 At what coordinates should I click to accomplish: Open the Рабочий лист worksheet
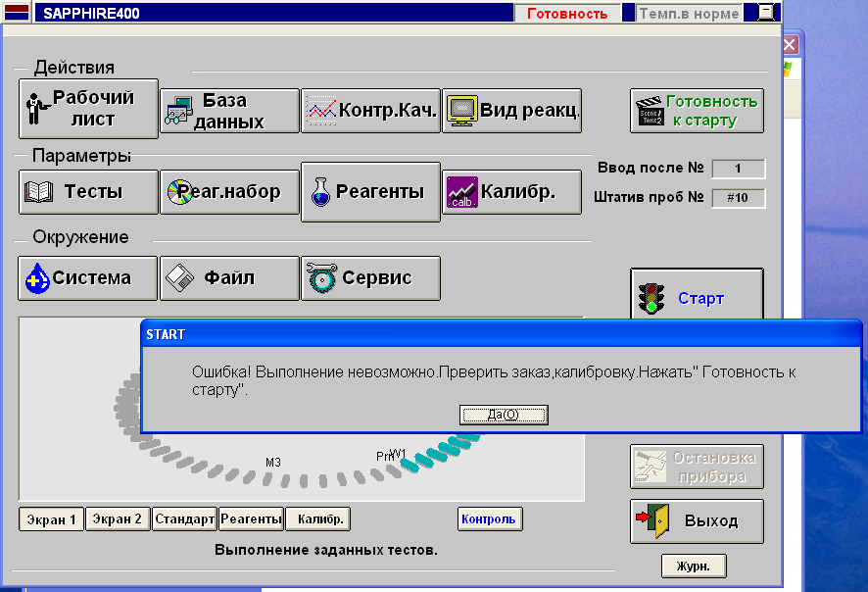(x=89, y=109)
